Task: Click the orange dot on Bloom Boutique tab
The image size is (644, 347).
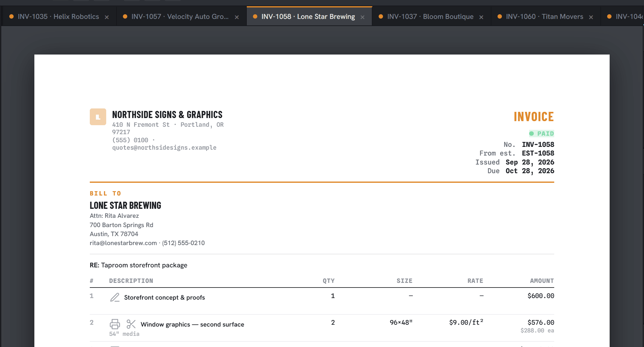Action: (381, 16)
